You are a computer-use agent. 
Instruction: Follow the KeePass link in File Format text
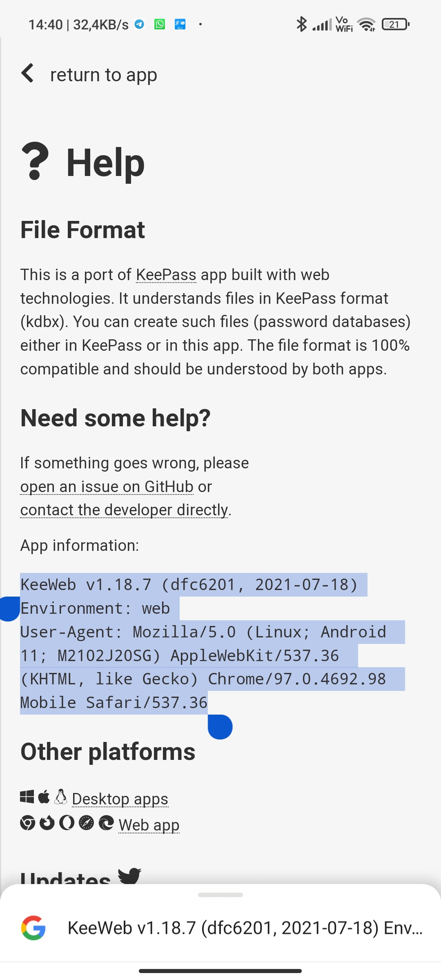[x=166, y=274]
